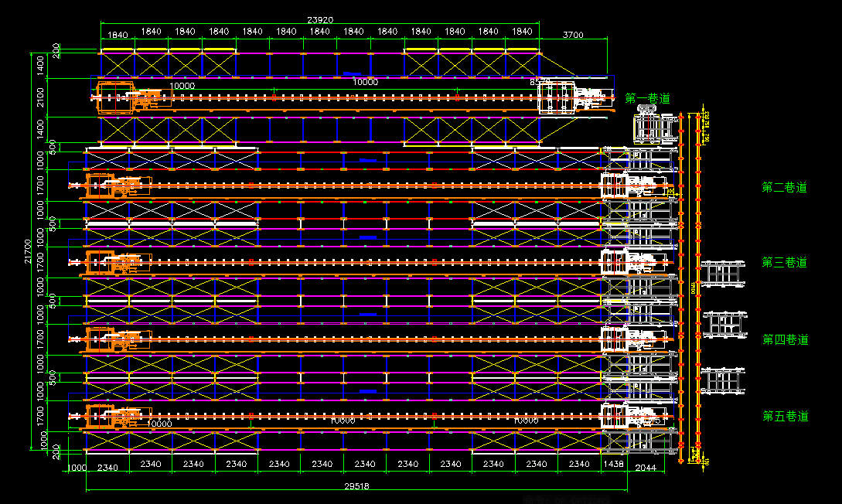Viewport: 842px width, 504px height.
Task: Click the 第二巷道 text label
Action: tap(784, 187)
